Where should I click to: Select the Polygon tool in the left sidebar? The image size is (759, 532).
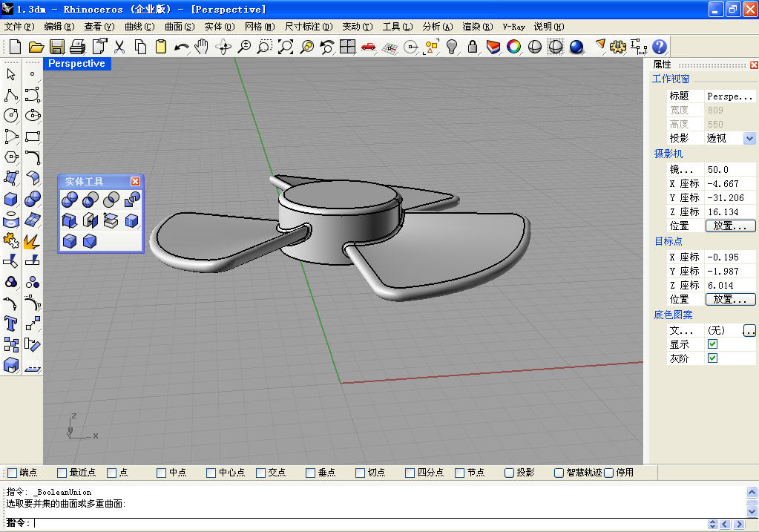pyautogui.click(x=11, y=157)
